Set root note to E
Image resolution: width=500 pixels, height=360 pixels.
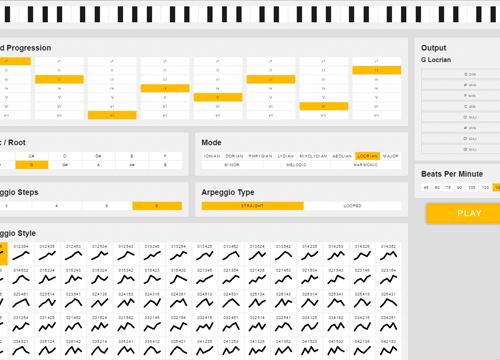coord(132,156)
